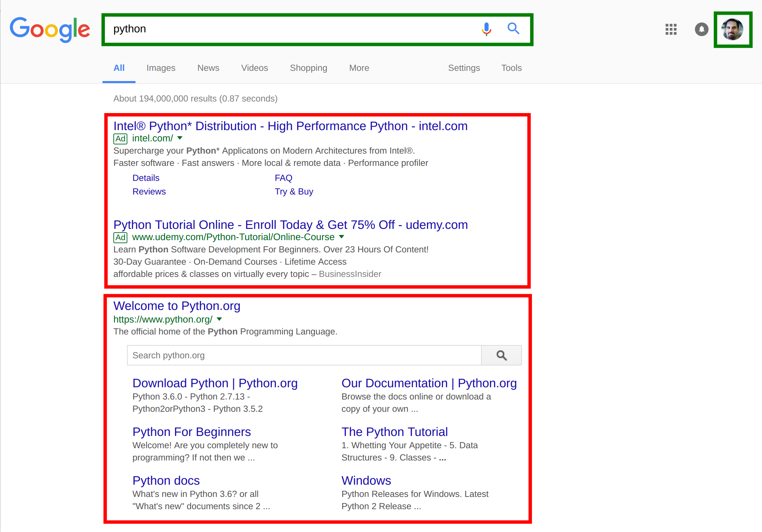Switch to the Shopping tab

[308, 68]
